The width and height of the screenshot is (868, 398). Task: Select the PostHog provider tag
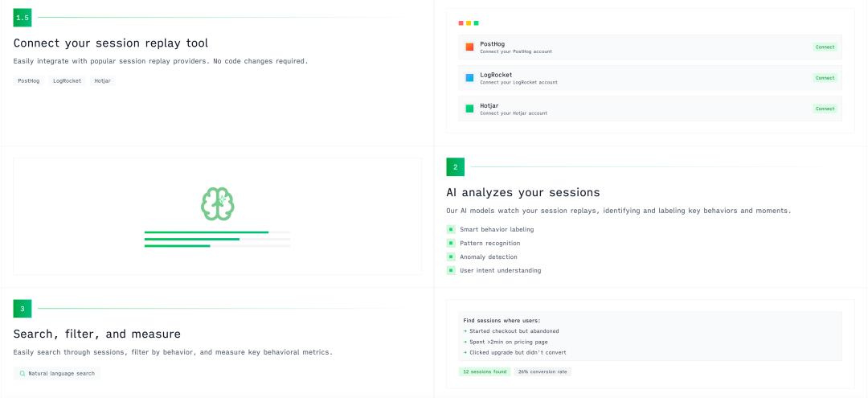tap(29, 80)
